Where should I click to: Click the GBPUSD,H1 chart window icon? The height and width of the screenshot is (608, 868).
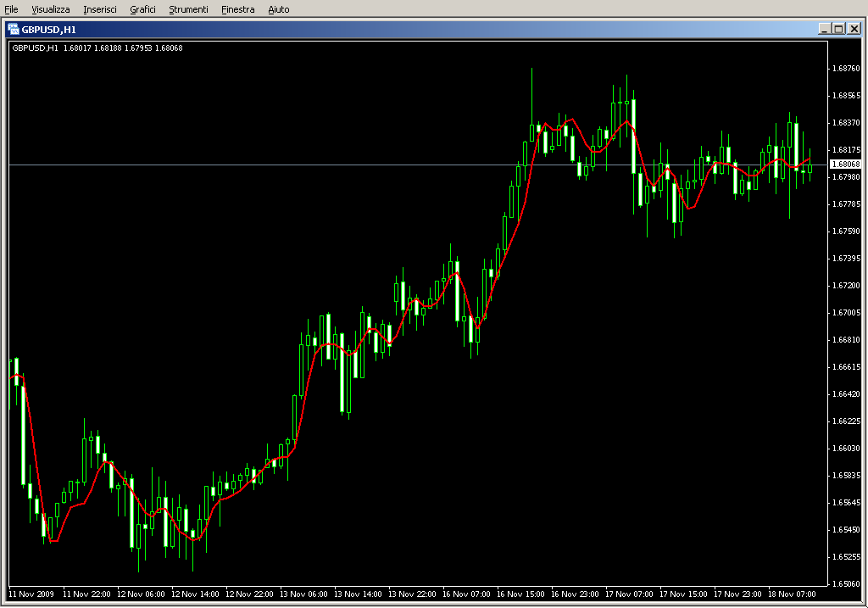click(14, 30)
